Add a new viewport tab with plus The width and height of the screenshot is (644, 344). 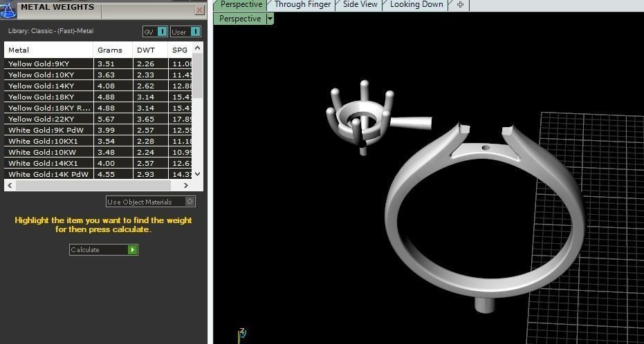(x=460, y=5)
